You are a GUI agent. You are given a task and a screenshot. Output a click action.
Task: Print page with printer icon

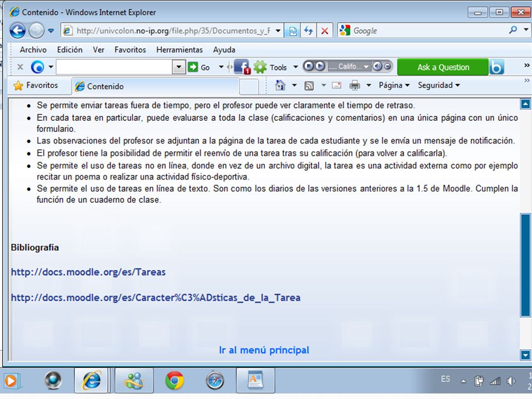click(355, 85)
